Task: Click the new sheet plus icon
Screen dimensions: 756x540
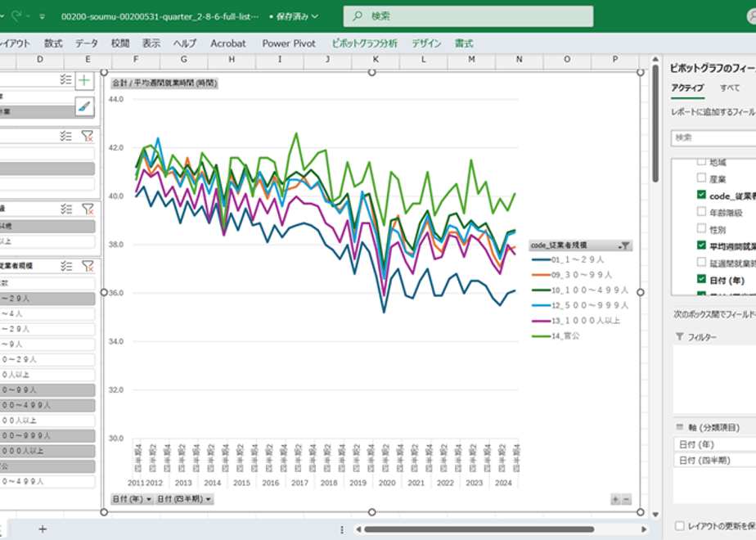Action: click(43, 529)
